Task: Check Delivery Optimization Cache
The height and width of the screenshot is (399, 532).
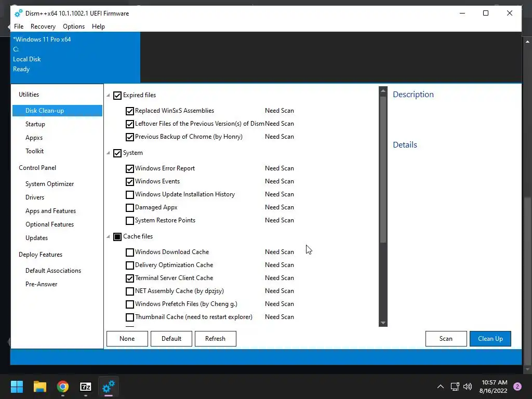Action: [x=129, y=265]
